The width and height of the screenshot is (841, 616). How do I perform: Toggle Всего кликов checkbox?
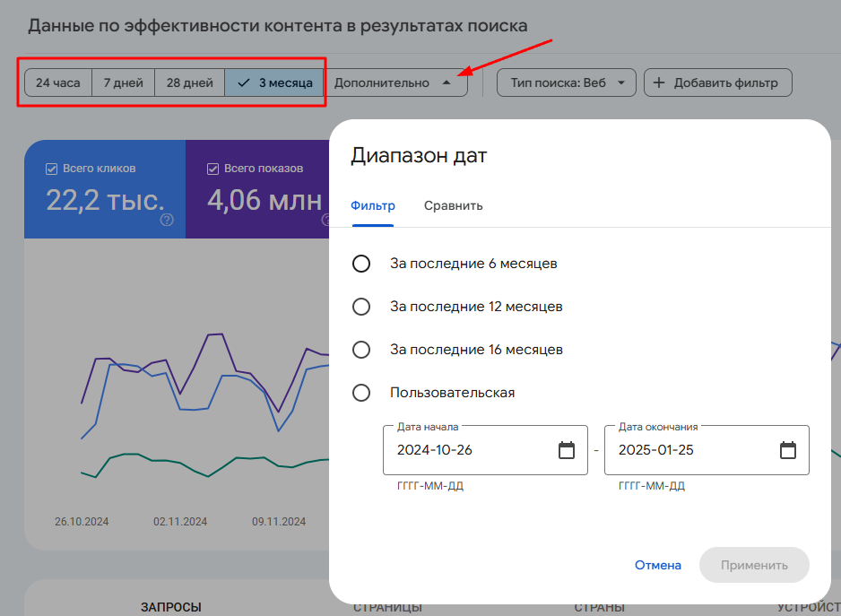tap(52, 168)
